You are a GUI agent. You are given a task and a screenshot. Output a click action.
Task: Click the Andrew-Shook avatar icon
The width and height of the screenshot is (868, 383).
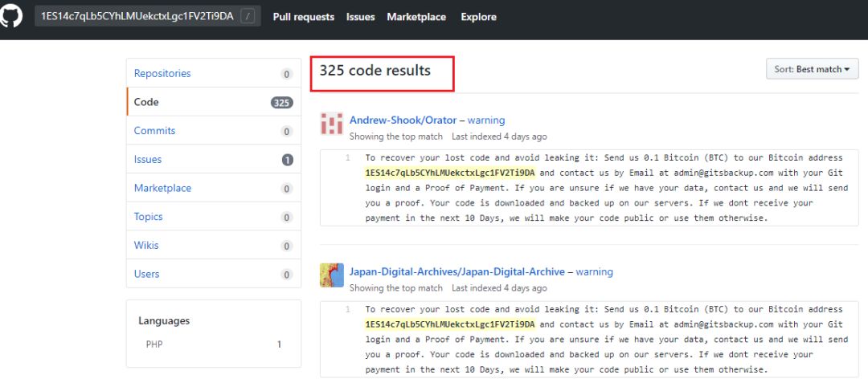[x=332, y=123]
